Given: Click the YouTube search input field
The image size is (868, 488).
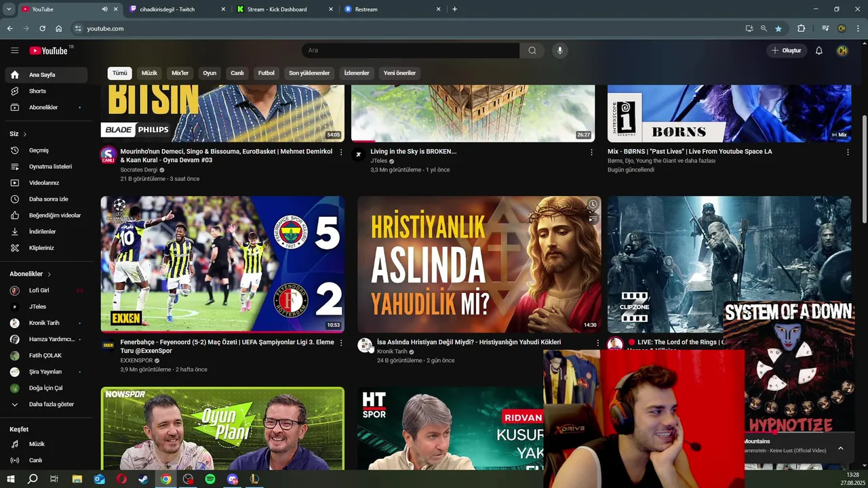Looking at the screenshot, I should point(411,50).
